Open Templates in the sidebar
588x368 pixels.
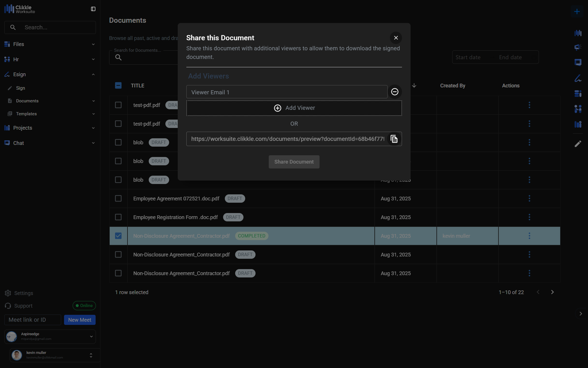pos(26,114)
